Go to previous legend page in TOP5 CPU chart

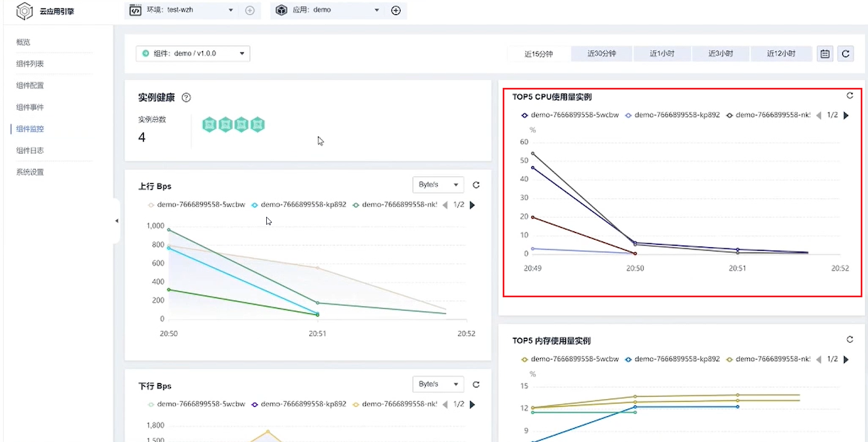click(819, 115)
